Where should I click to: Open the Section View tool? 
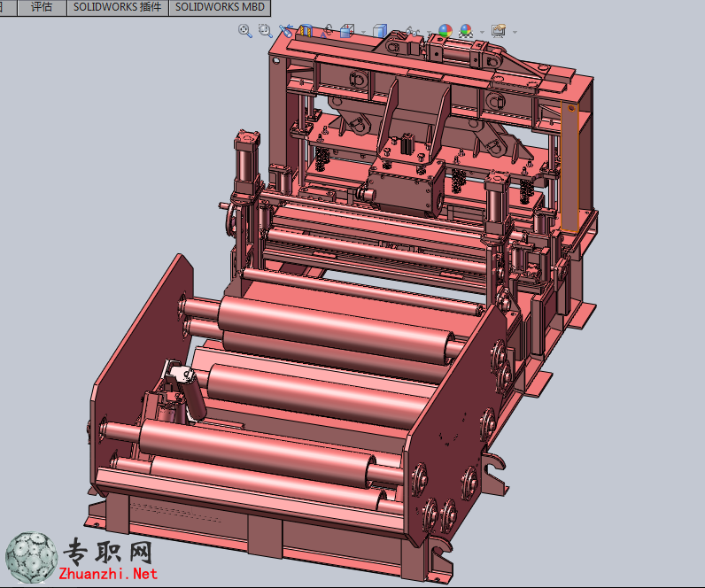306,31
